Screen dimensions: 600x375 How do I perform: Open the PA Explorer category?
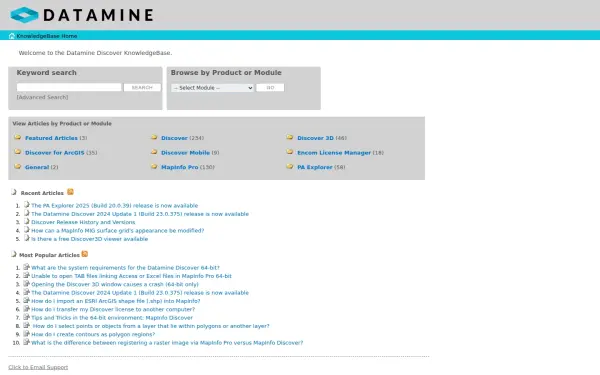(x=315, y=167)
